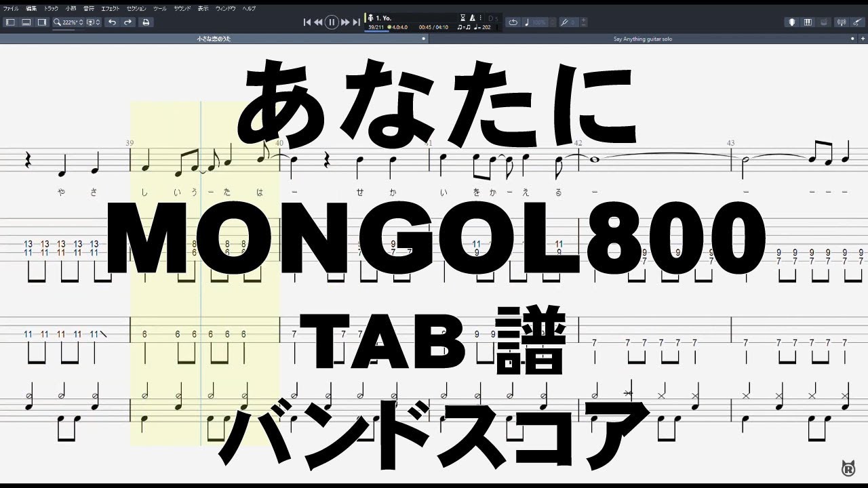868x488 pixels.
Task: Close the 小さな恋のうた tab via dot
Action: coord(424,39)
